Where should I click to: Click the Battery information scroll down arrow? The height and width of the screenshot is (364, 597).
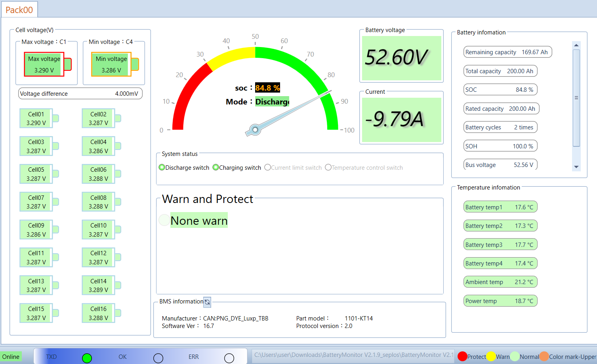click(576, 167)
